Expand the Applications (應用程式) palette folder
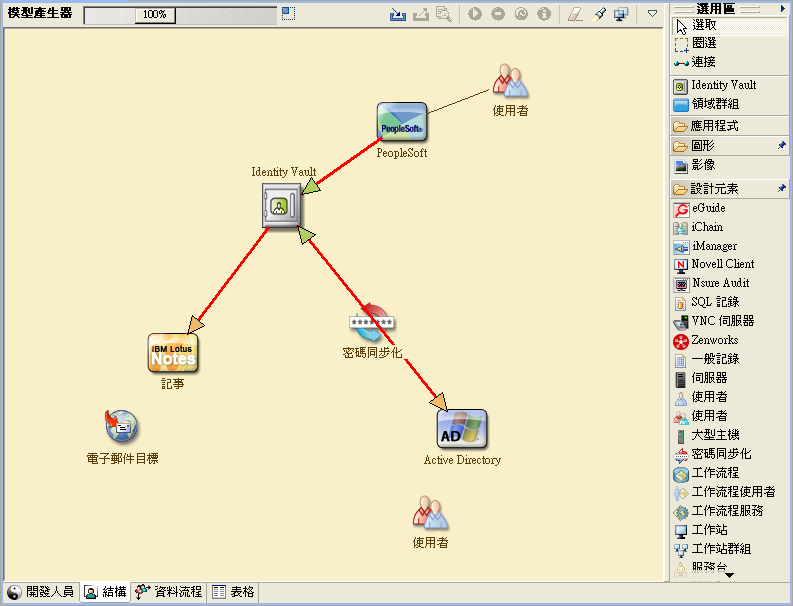Image resolution: width=793 pixels, height=606 pixels. point(731,126)
